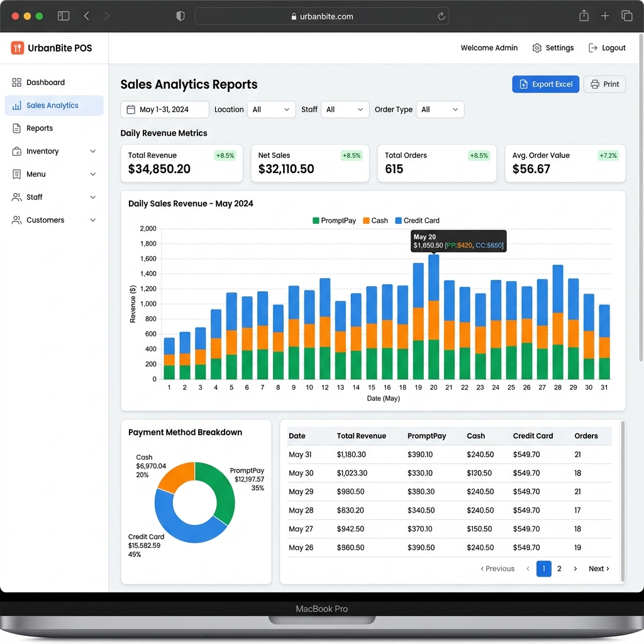
Task: Toggle Cash series in chart legend
Action: (x=375, y=221)
